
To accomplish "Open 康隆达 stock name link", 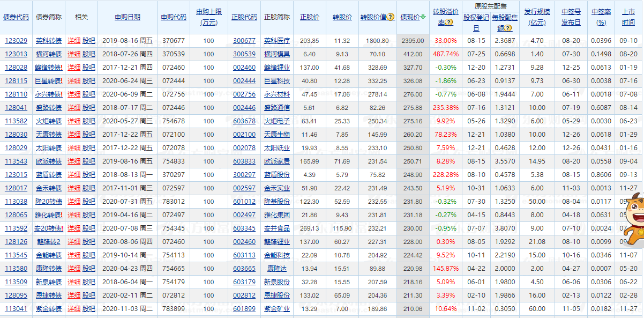I will 277,269.
